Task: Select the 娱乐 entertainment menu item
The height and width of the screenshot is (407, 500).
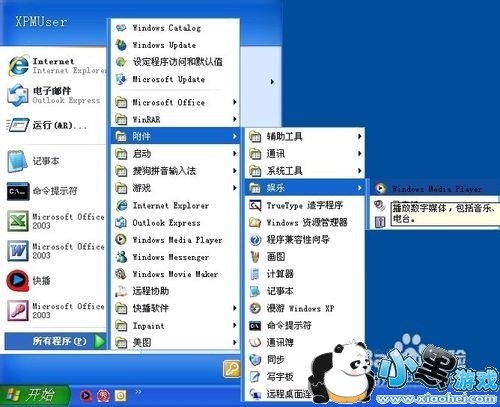Action: [305, 188]
